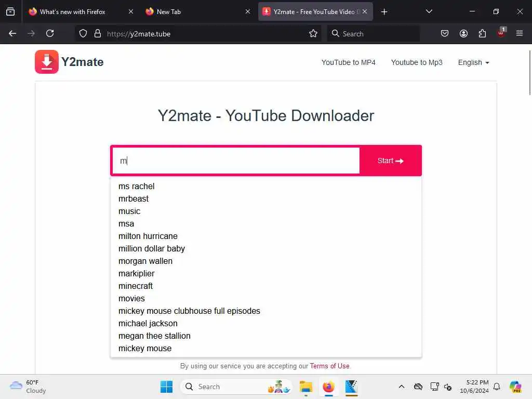The height and width of the screenshot is (399, 532).
Task: Choose suggestion 'ms rachel'
Action: [265, 187]
